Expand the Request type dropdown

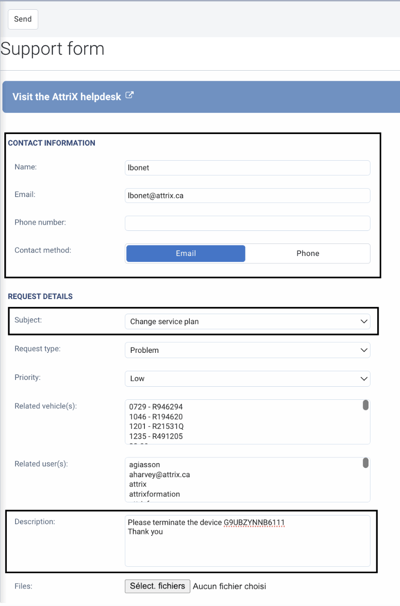coord(247,350)
